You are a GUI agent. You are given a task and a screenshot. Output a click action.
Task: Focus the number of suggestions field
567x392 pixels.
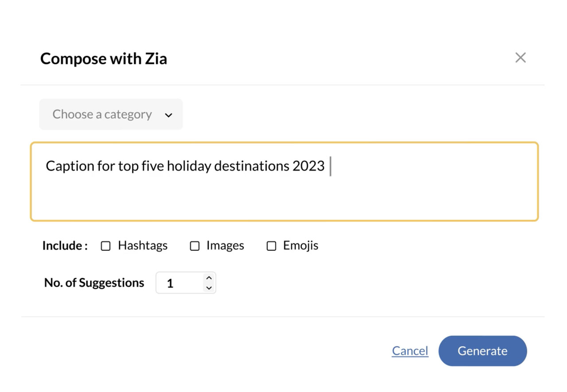[x=179, y=283]
